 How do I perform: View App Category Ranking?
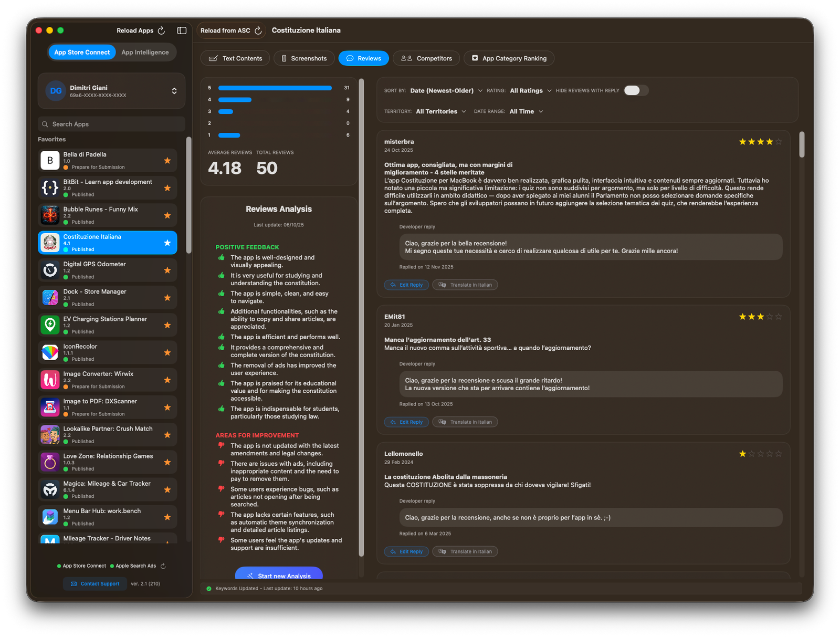508,58
